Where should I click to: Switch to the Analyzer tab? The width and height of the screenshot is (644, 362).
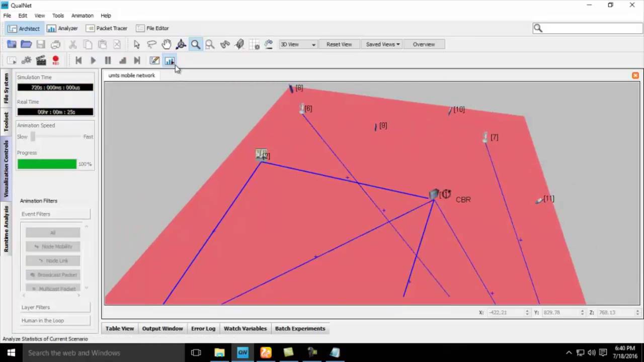62,28
